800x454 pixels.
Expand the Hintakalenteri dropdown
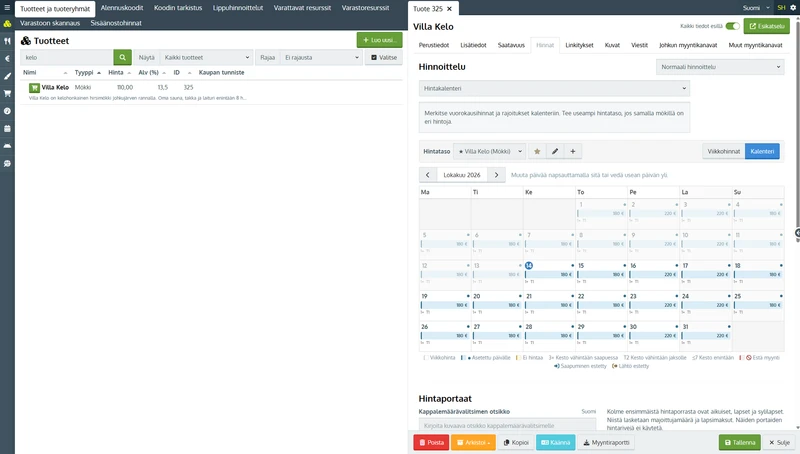pos(554,88)
